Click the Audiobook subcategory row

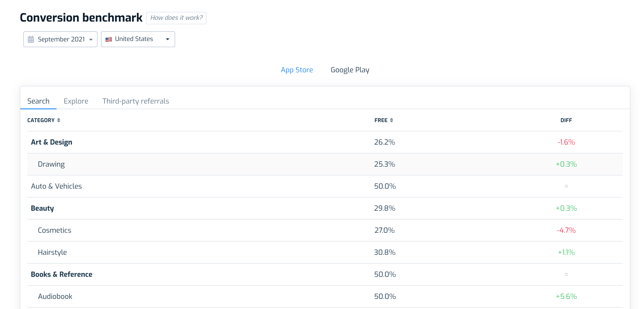pyautogui.click(x=325, y=296)
